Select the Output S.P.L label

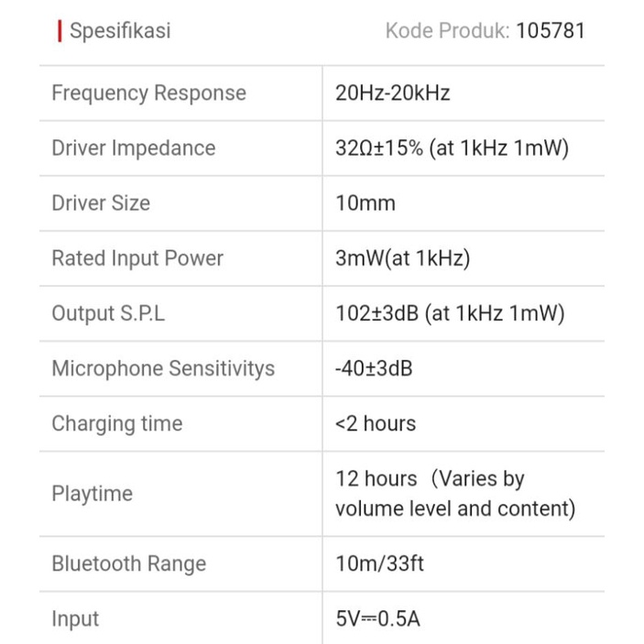click(108, 313)
